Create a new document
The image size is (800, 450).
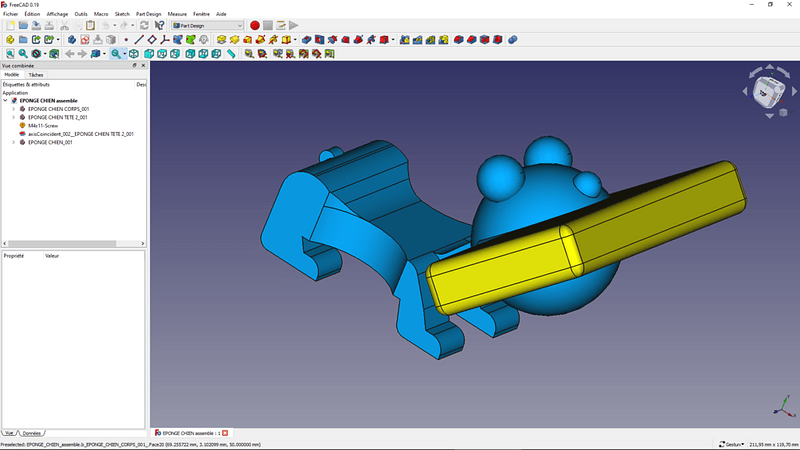tap(10, 26)
